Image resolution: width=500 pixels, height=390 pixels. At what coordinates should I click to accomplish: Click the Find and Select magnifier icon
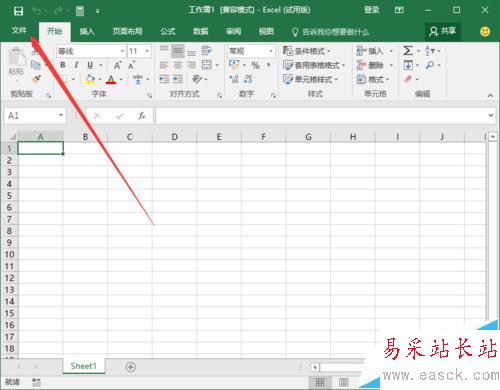(430, 65)
